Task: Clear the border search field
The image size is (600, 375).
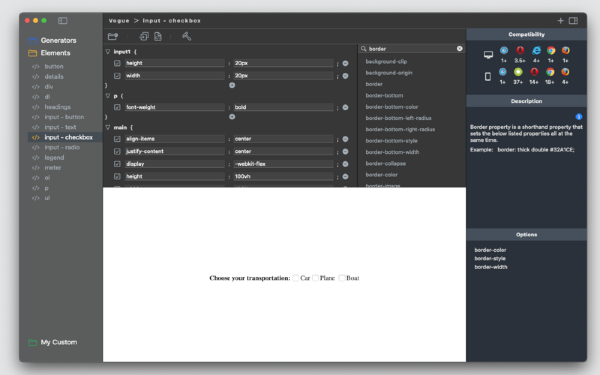Action: click(460, 49)
